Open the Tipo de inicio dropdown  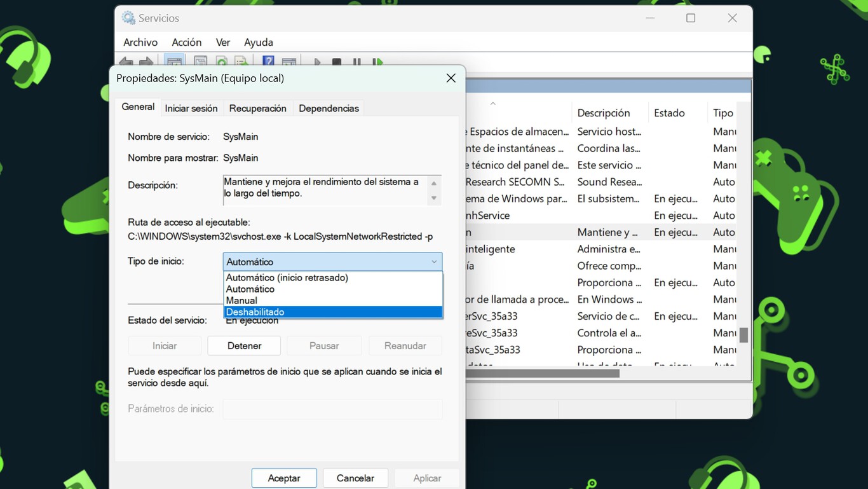coord(435,261)
